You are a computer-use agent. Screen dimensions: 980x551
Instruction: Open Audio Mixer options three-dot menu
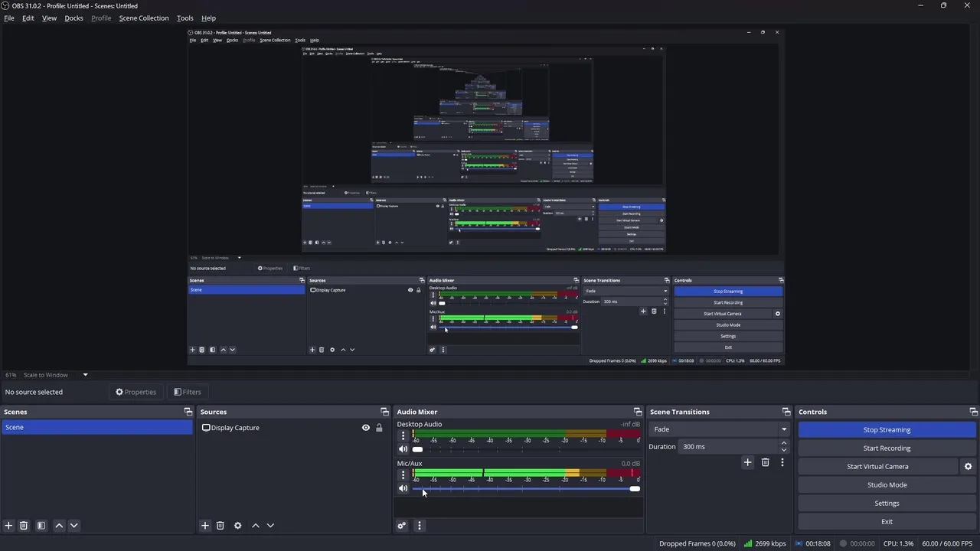419,526
